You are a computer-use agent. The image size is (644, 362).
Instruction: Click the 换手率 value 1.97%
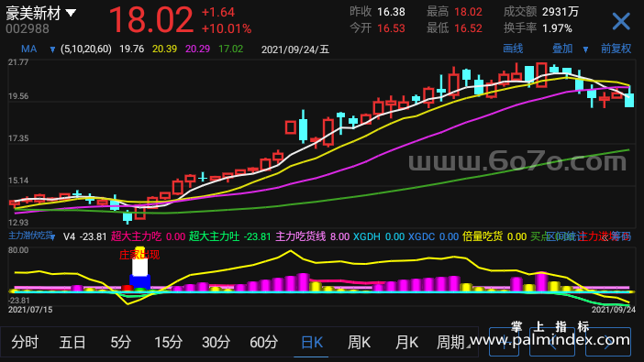(557, 28)
